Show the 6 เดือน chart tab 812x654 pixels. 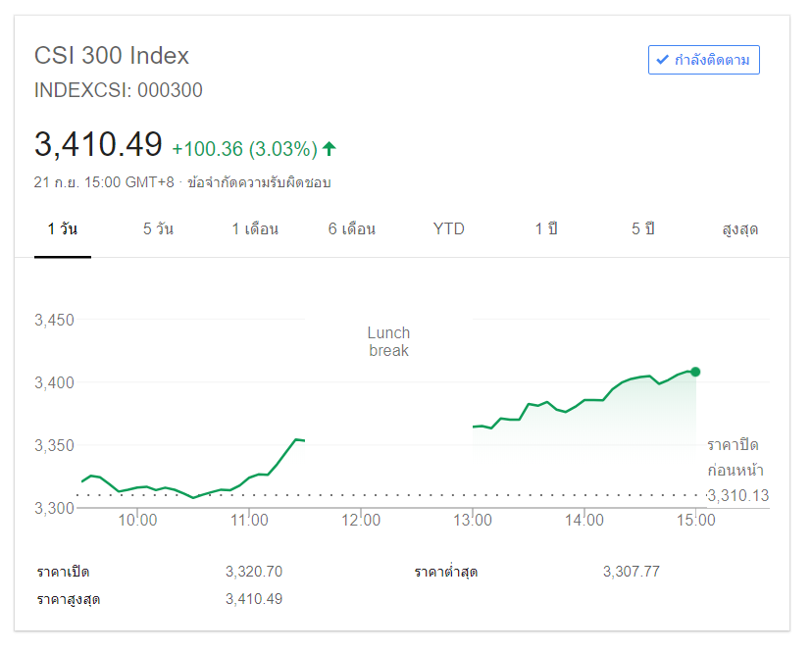[352, 229]
